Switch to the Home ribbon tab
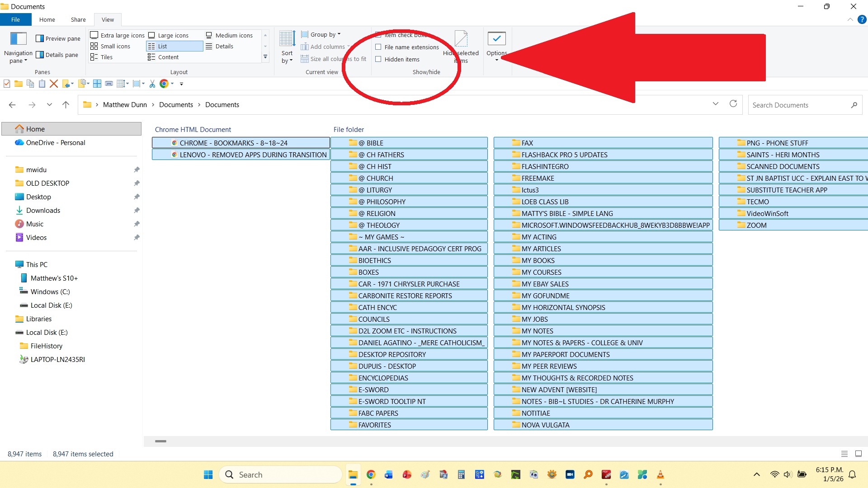This screenshot has height=488, width=868. coord(47,19)
